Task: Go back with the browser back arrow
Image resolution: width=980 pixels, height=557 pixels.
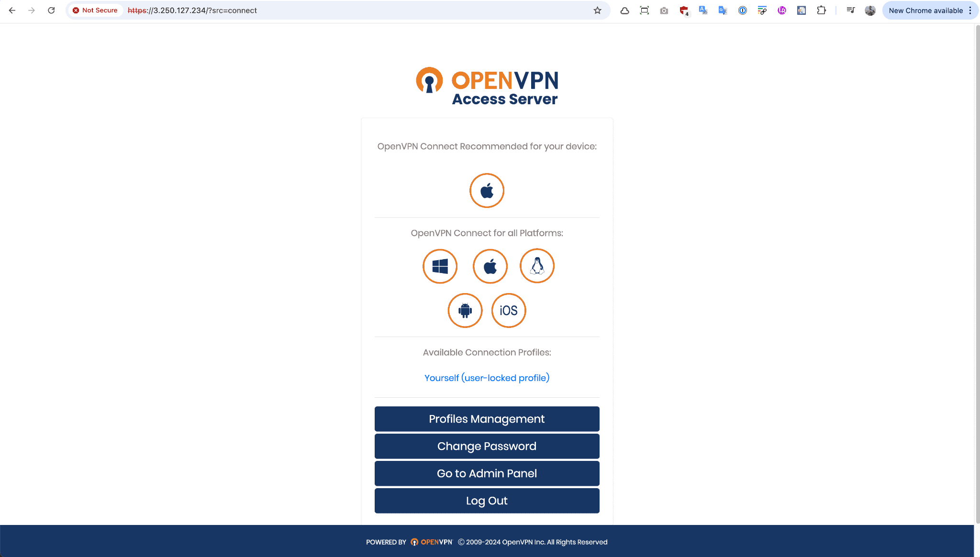Action: pyautogui.click(x=12, y=10)
